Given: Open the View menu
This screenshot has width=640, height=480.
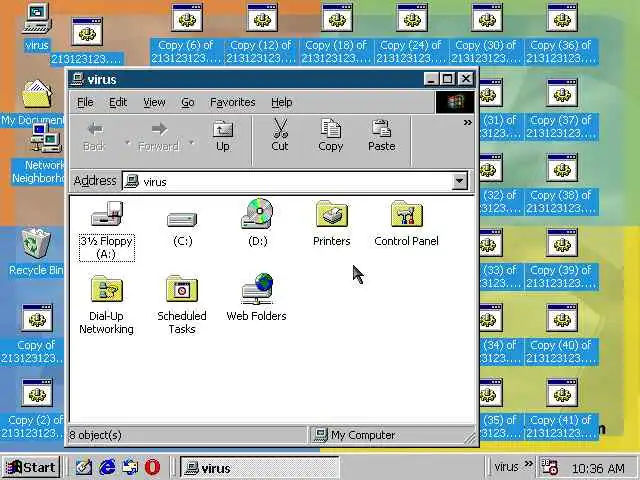Looking at the screenshot, I should (x=154, y=102).
